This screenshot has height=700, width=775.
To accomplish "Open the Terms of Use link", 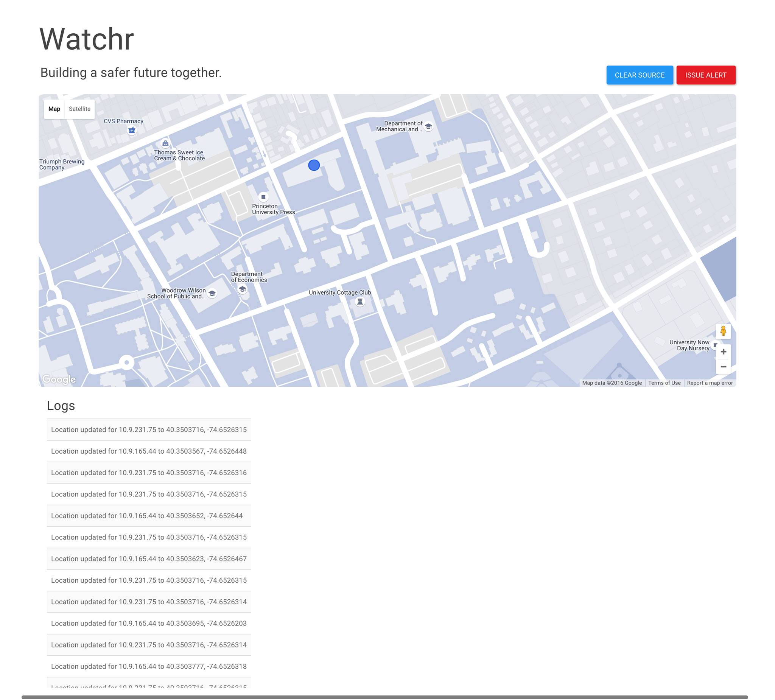I will pyautogui.click(x=664, y=383).
